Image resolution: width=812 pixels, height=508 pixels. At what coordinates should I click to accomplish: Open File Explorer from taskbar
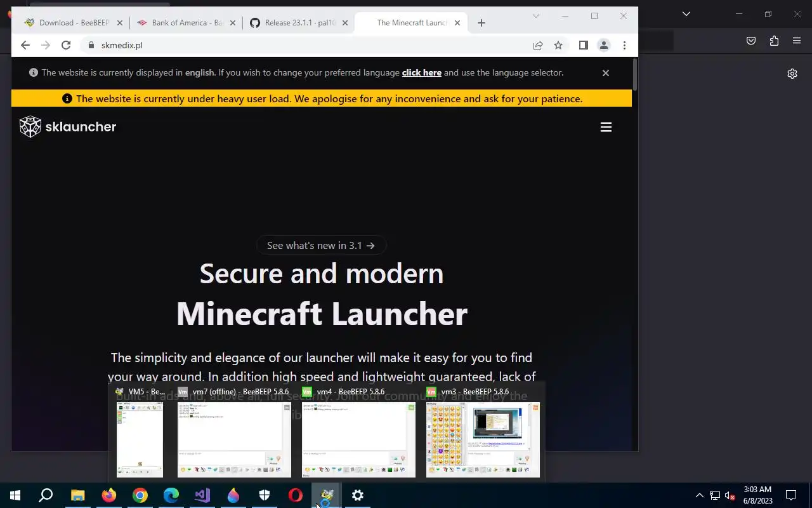point(77,495)
